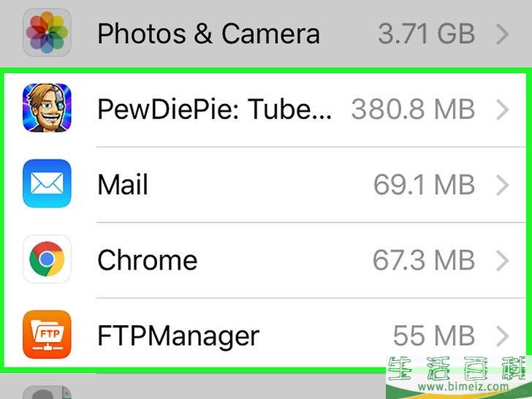This screenshot has height=399, width=532.
Task: Tap the 3.71 GB storage size
Action: pyautogui.click(x=427, y=34)
